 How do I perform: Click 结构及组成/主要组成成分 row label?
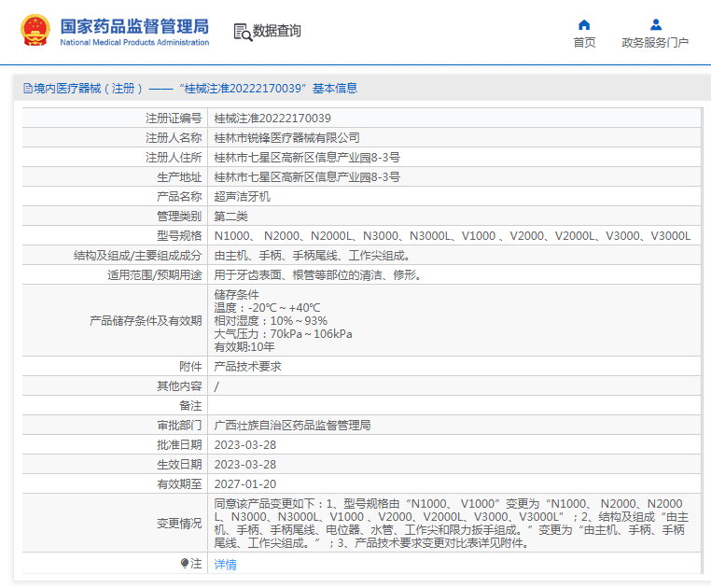[x=137, y=256]
